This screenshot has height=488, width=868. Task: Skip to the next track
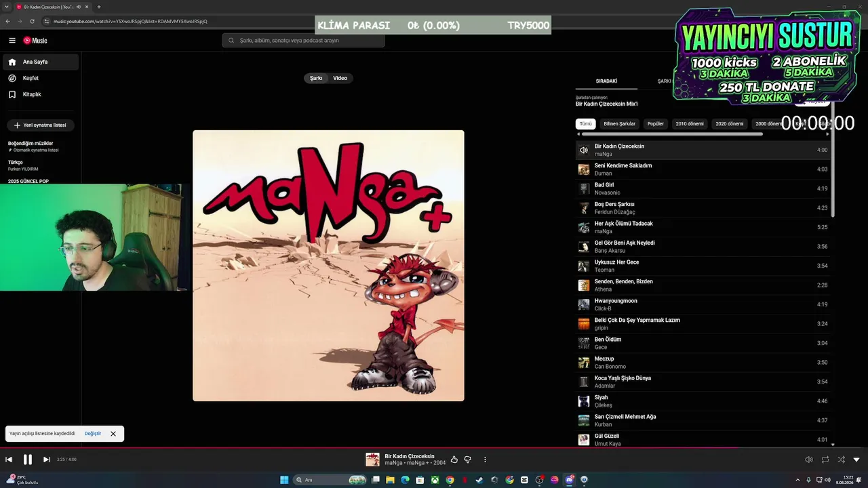[x=46, y=460]
